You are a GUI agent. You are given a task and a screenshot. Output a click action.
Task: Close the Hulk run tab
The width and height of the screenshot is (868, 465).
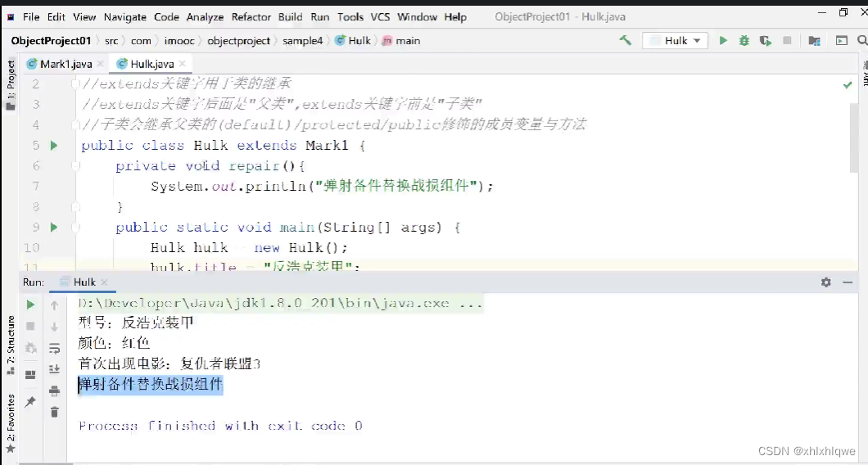click(105, 282)
